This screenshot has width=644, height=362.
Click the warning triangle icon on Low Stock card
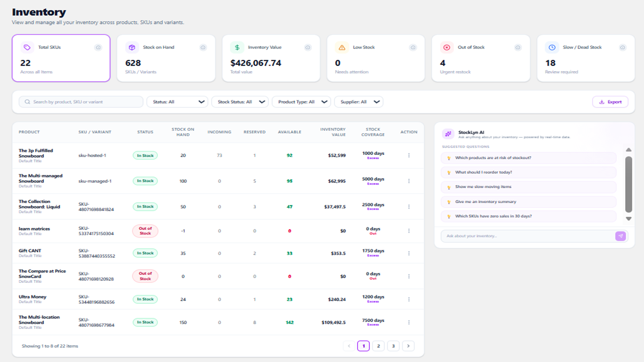tap(342, 47)
